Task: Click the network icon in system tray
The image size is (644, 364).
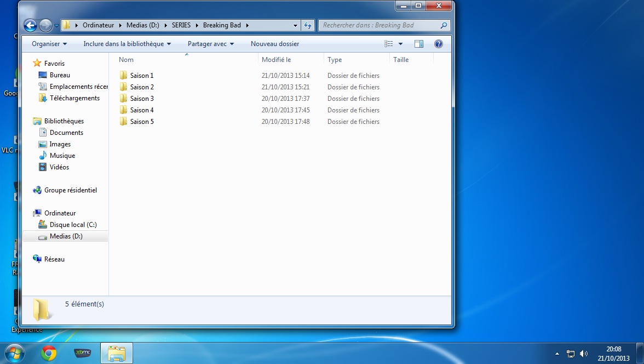Action: 570,354
